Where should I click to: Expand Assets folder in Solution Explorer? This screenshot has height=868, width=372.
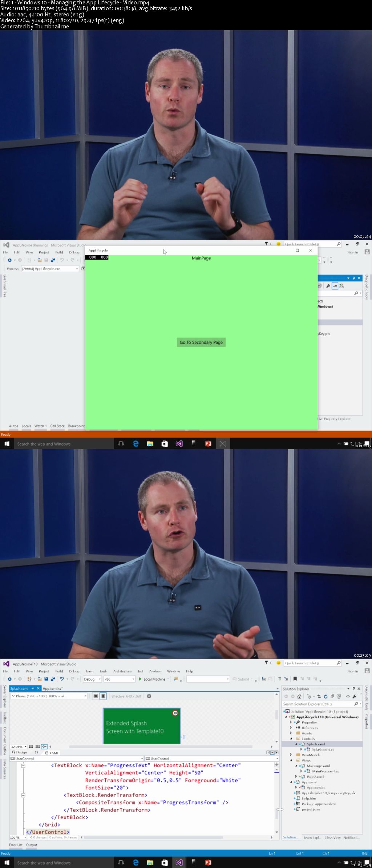(291, 733)
